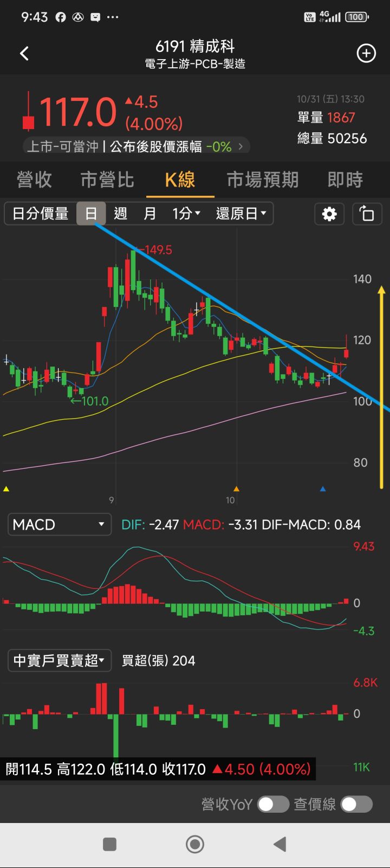Tap the red up-triangle beside 4.5

pos(129,101)
